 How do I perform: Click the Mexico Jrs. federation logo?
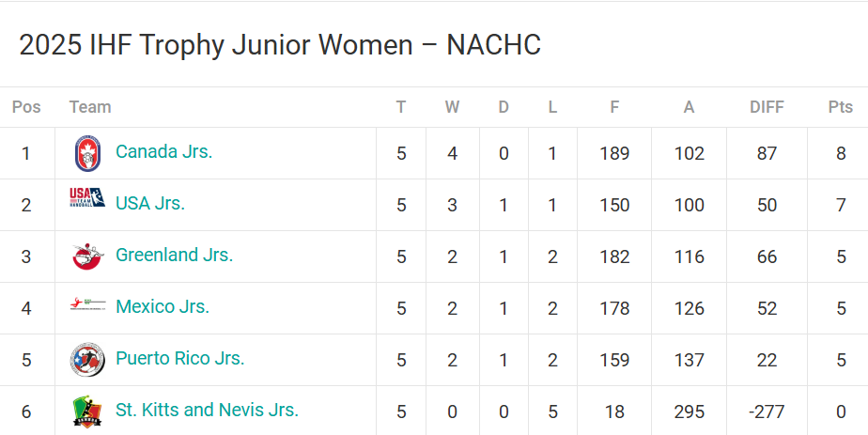point(87,303)
